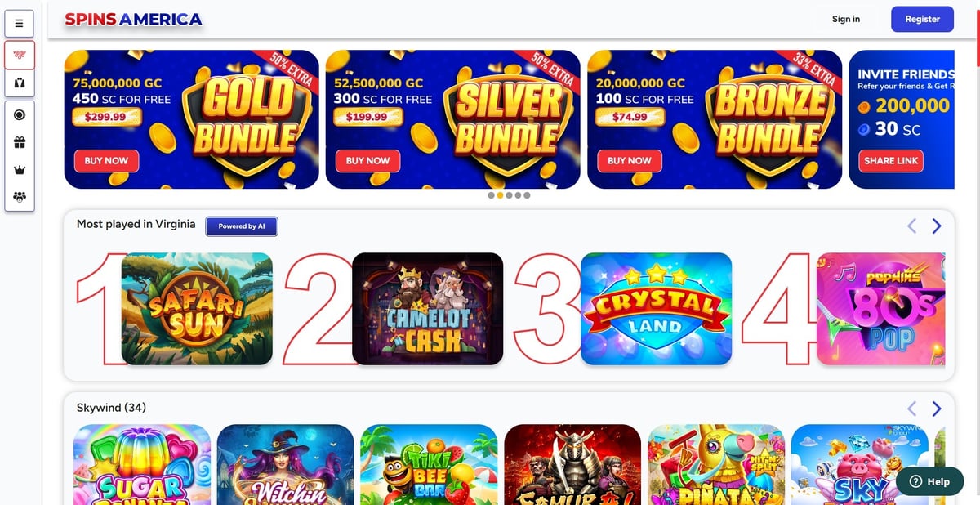Show next games in Skywind row
Image resolution: width=980 pixels, height=505 pixels.
click(937, 408)
